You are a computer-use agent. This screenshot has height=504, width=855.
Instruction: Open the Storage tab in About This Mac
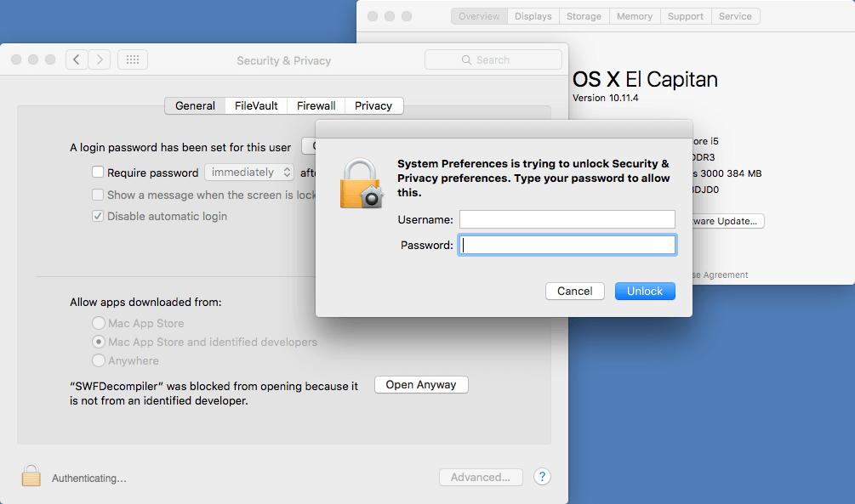584,16
